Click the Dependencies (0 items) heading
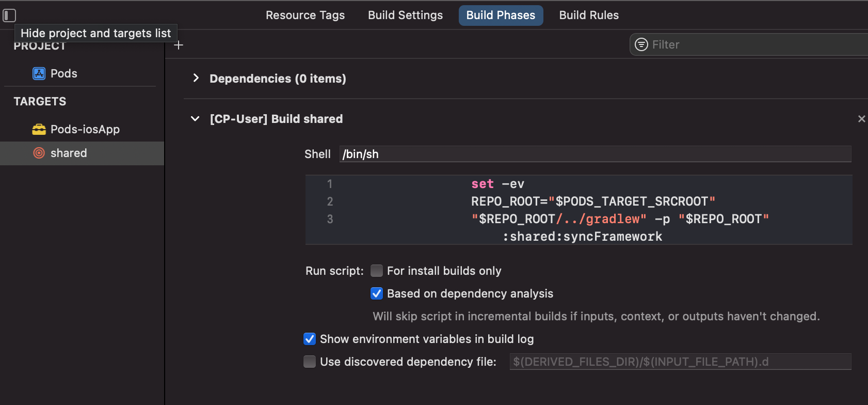This screenshot has width=868, height=405. (x=278, y=79)
